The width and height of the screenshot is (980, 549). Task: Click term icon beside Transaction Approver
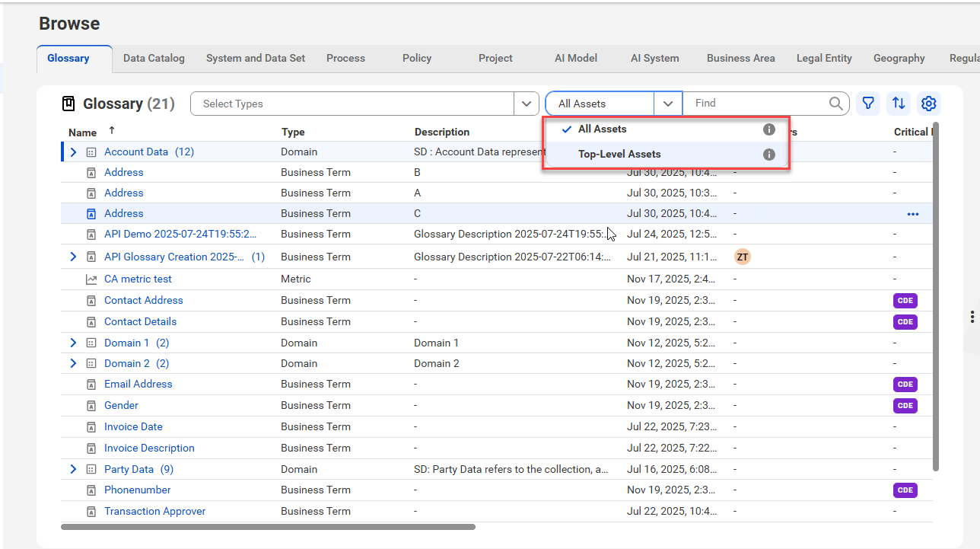(91, 512)
